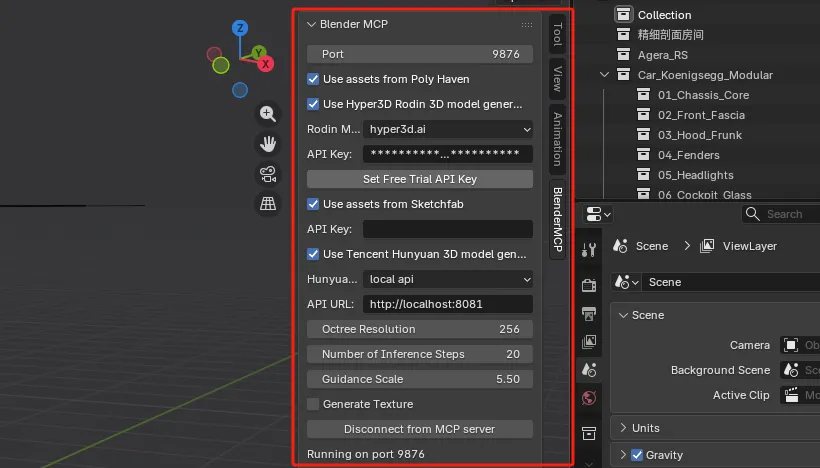Adjust Number of Inference Steps slider
820x468 pixels.
(x=420, y=354)
